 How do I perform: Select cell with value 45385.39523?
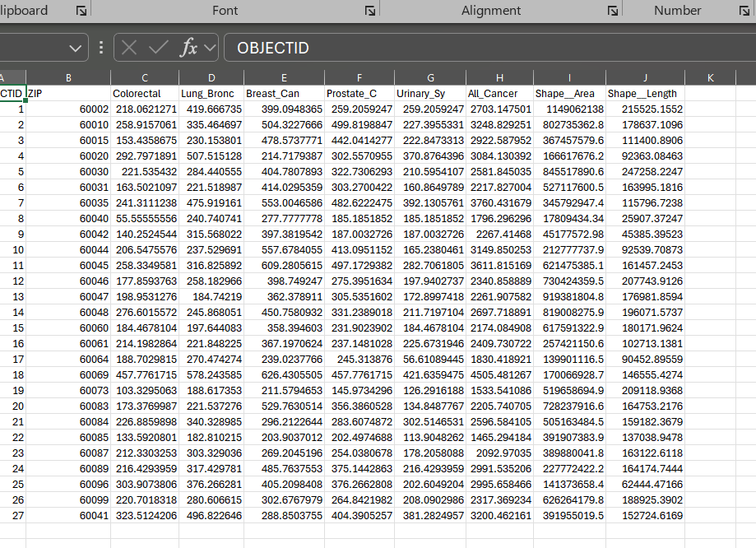tap(645, 234)
